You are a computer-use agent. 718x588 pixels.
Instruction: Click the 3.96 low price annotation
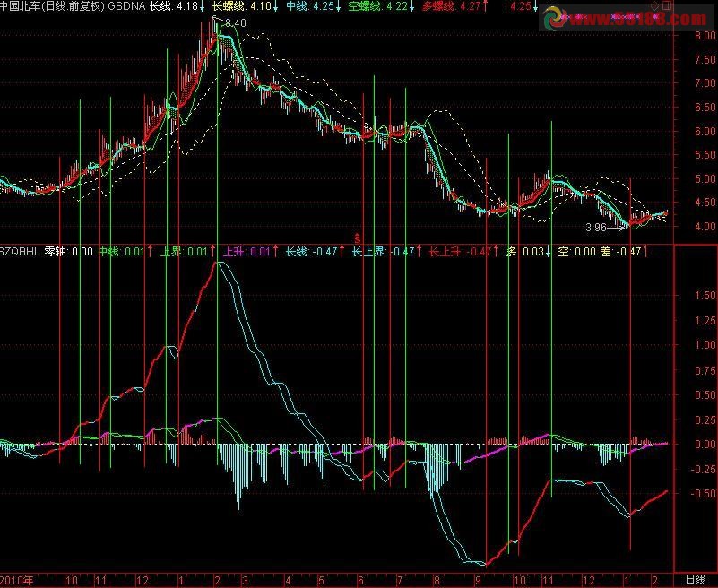596,228
